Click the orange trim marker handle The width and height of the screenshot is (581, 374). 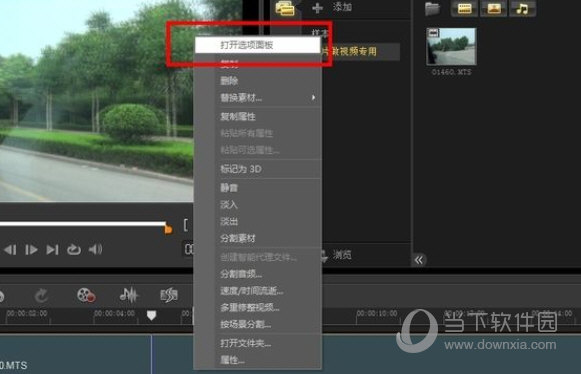pyautogui.click(x=168, y=229)
